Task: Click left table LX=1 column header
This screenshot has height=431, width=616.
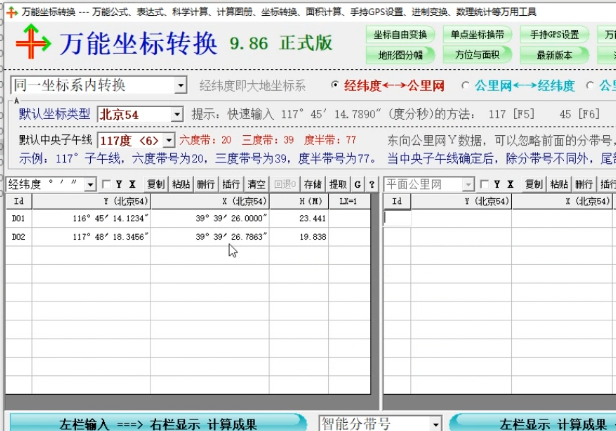Action: click(x=349, y=202)
